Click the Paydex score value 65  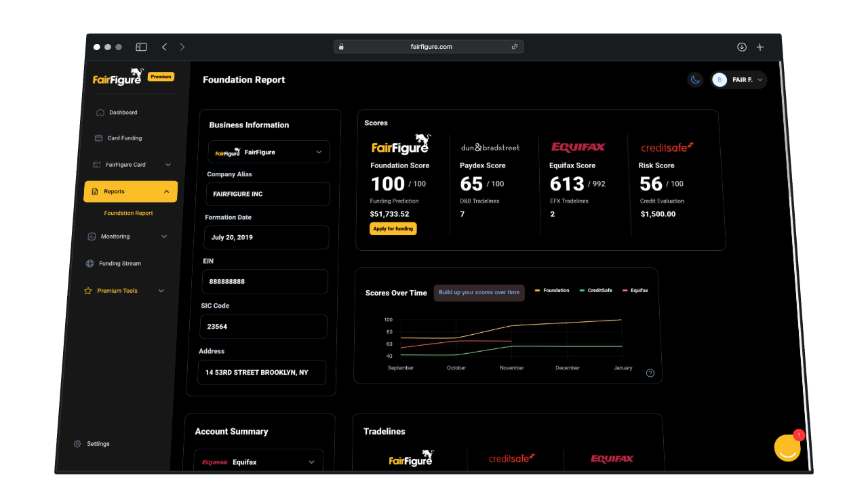pyautogui.click(x=471, y=184)
